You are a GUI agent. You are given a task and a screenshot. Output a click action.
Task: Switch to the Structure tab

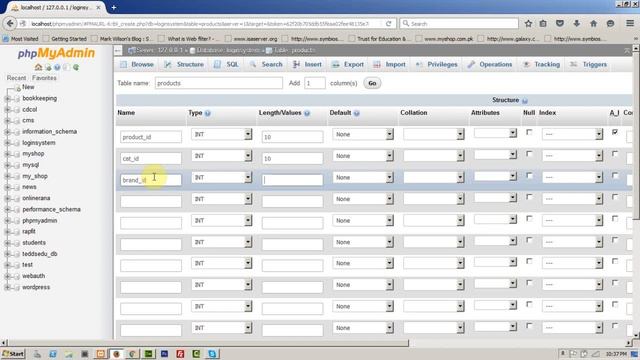pyautogui.click(x=184, y=64)
